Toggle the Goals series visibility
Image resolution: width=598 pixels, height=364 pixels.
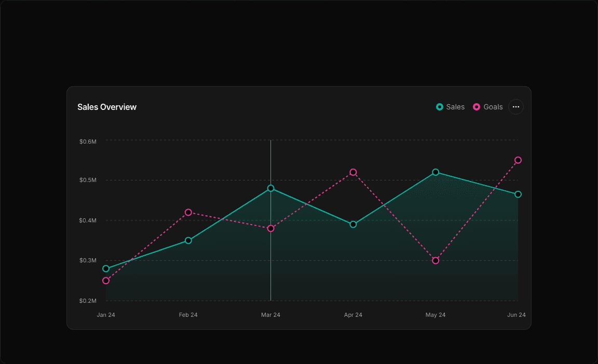pos(488,107)
